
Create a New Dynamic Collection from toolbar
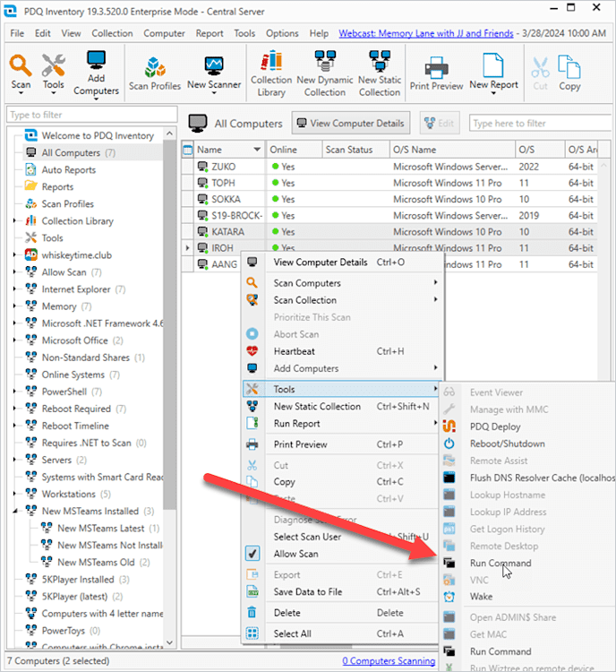(325, 60)
